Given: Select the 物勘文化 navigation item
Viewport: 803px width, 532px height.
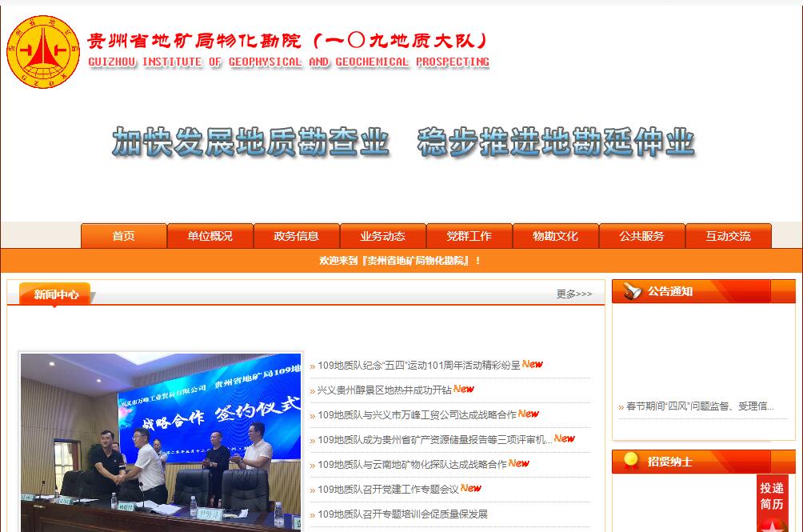Looking at the screenshot, I should [556, 236].
